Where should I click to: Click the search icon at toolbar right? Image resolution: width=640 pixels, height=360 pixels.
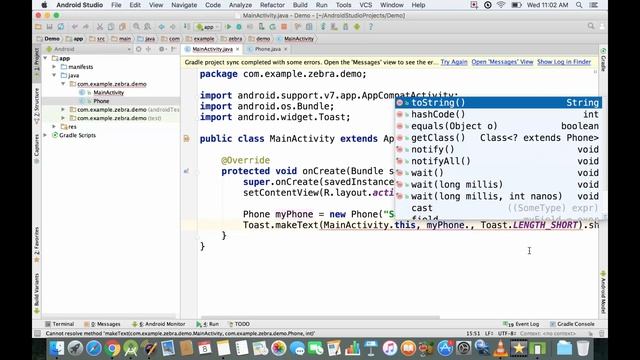[x=591, y=27]
